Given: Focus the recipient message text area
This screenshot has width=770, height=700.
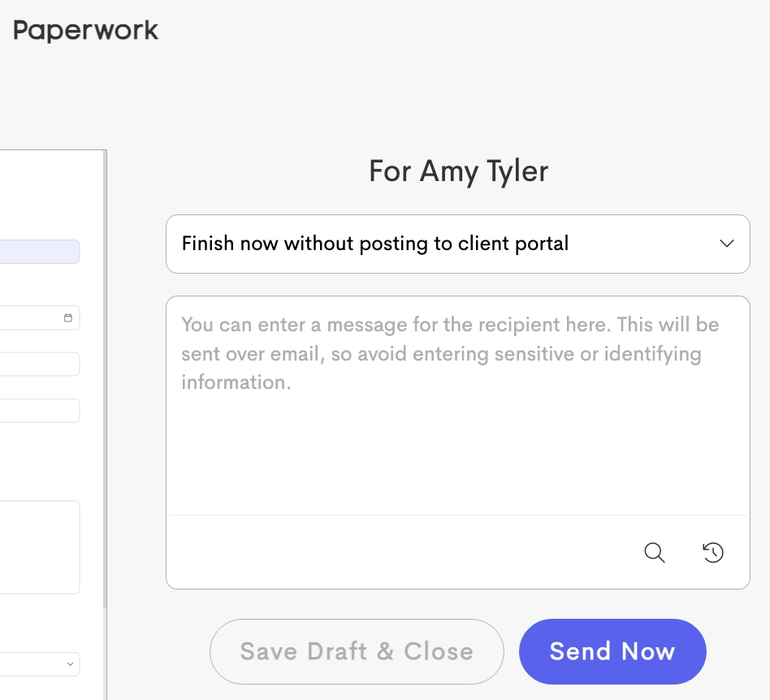Looking at the screenshot, I should pos(457,405).
